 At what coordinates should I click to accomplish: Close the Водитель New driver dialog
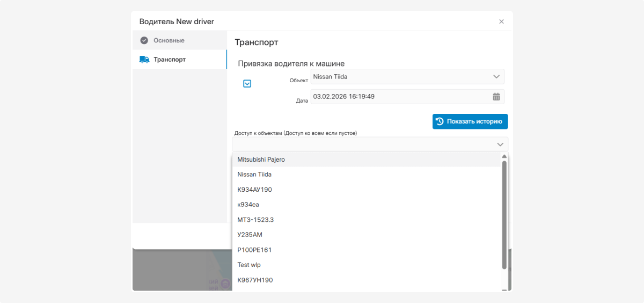[501, 21]
